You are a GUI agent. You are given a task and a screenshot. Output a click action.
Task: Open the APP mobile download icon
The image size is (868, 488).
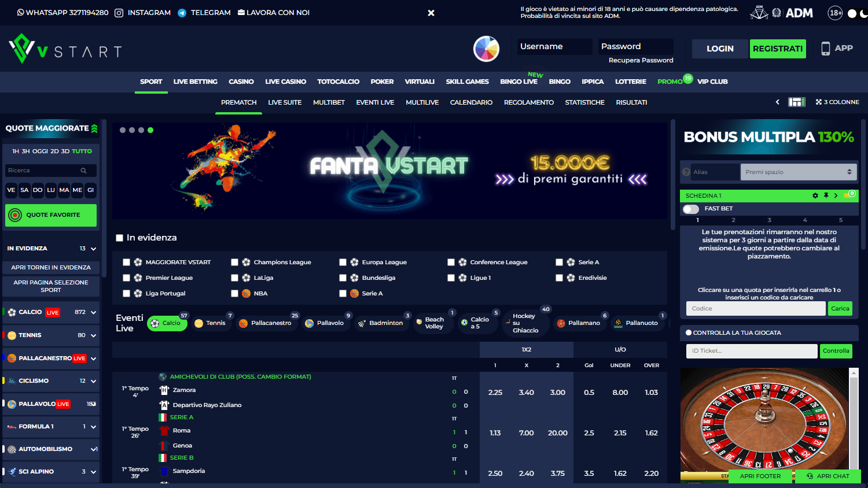pos(837,49)
